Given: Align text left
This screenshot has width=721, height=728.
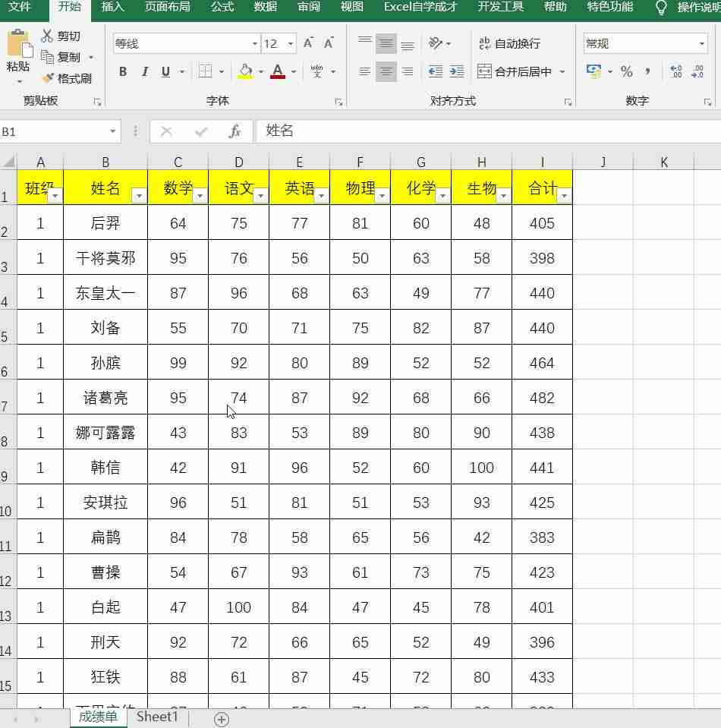Looking at the screenshot, I should pyautogui.click(x=364, y=71).
